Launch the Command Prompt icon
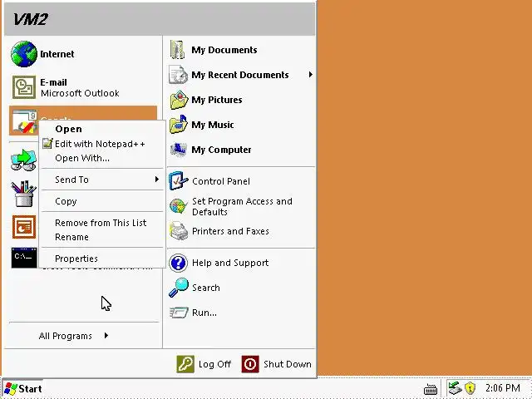The width and height of the screenshot is (532, 399). 24,258
